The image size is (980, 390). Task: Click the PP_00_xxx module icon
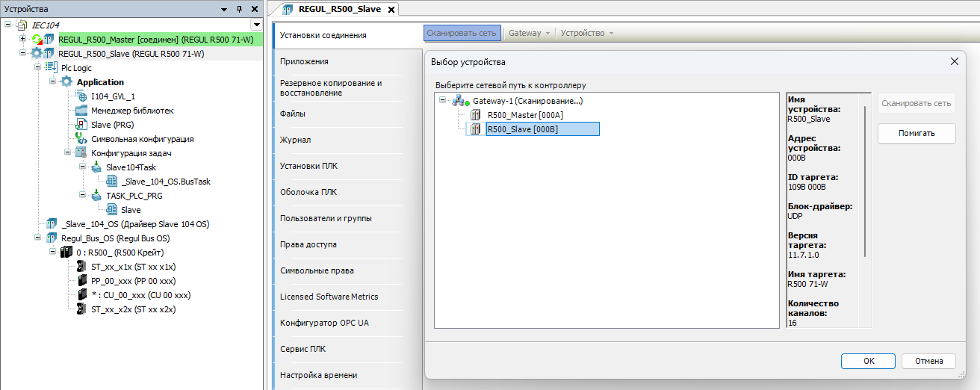(x=82, y=281)
